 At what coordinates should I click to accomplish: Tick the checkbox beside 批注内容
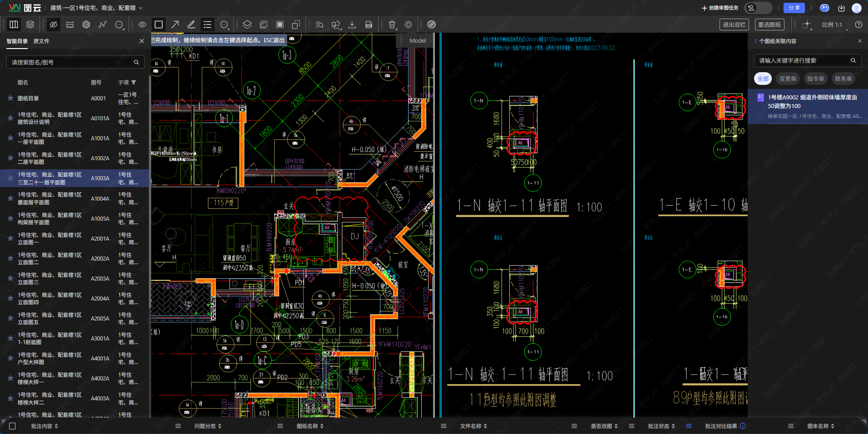12,426
